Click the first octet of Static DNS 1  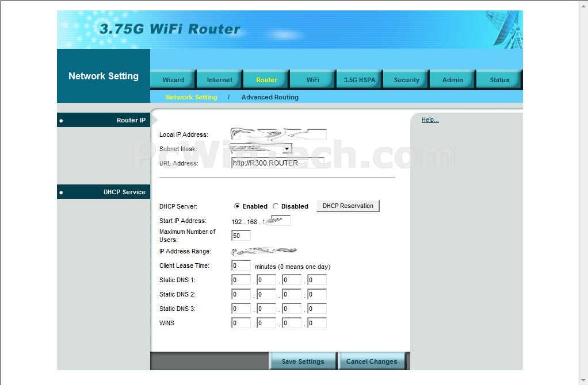(x=240, y=280)
